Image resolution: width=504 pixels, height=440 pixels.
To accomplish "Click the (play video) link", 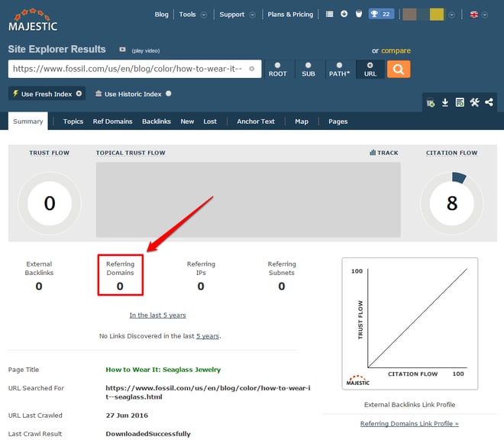I will point(146,50).
